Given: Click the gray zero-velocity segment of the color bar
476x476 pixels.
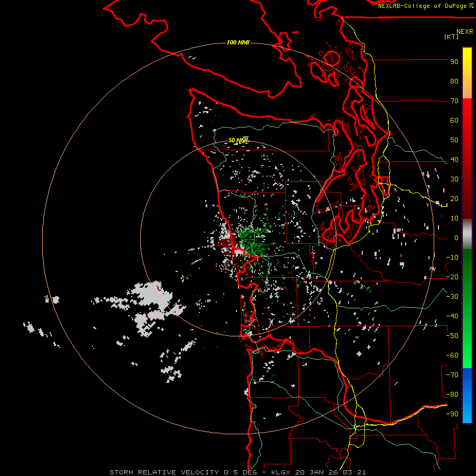Looking at the screenshot, I should [x=467, y=234].
